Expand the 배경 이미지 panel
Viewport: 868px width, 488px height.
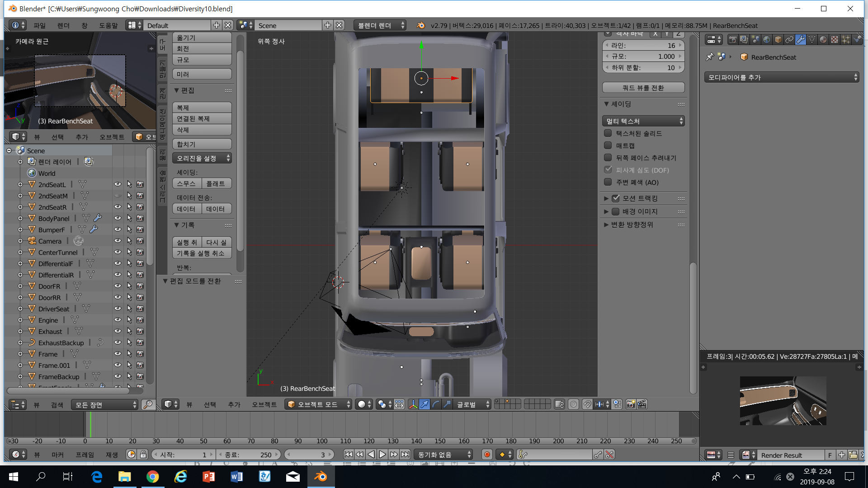click(x=607, y=211)
